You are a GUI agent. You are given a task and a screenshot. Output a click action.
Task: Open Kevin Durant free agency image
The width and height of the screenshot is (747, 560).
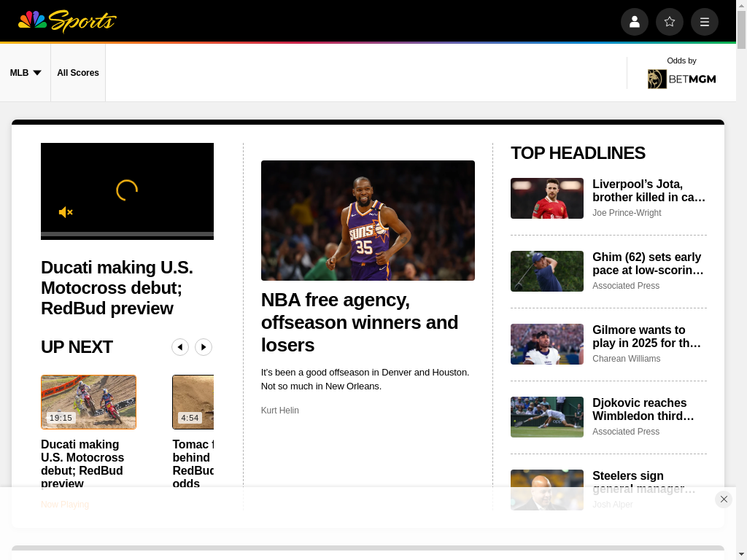(x=368, y=220)
